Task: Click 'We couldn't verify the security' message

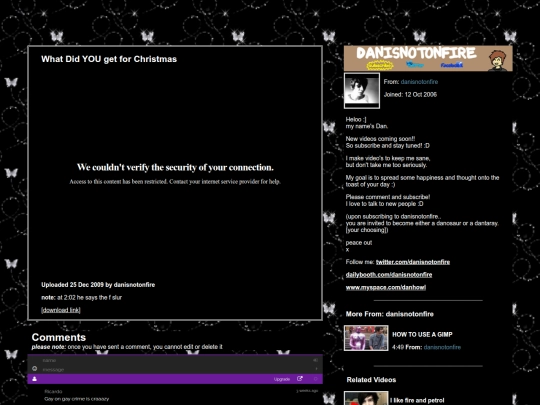Action: (x=175, y=167)
